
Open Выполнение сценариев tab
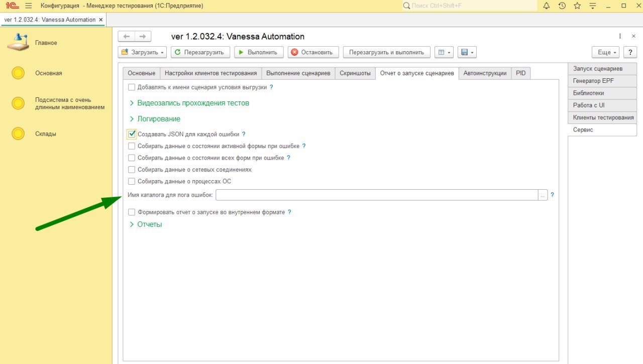298,73
